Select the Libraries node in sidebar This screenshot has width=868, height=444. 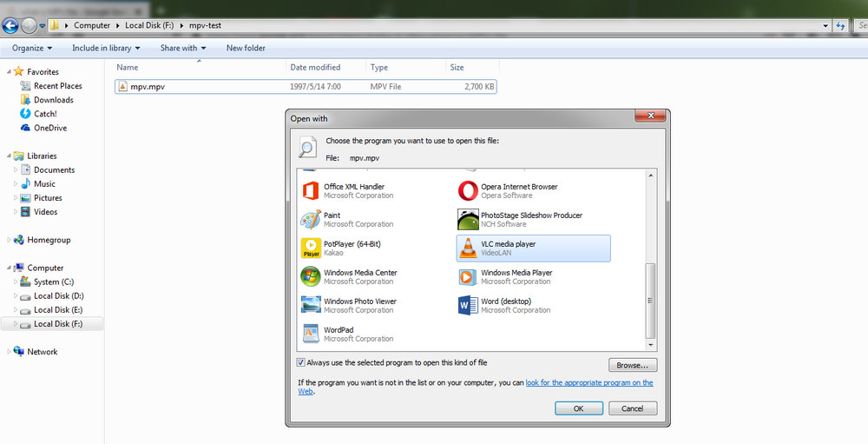(42, 156)
